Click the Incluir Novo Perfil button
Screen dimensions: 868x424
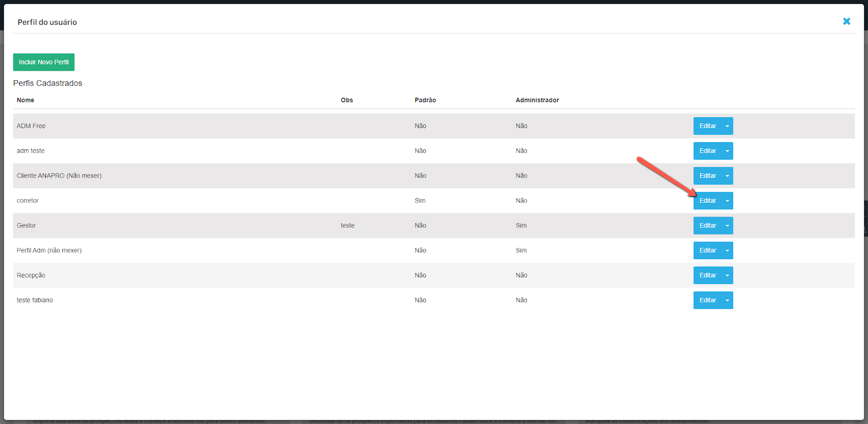point(43,62)
